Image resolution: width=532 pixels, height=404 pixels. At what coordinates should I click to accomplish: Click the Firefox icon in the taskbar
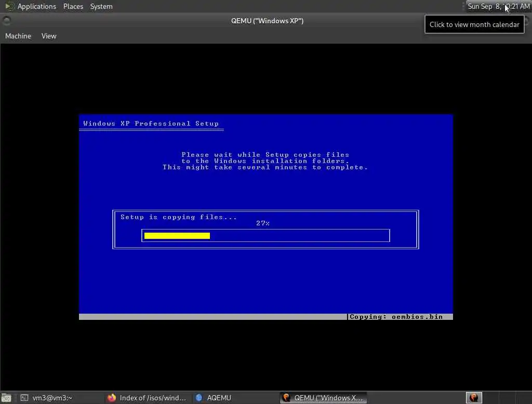pyautogui.click(x=111, y=398)
